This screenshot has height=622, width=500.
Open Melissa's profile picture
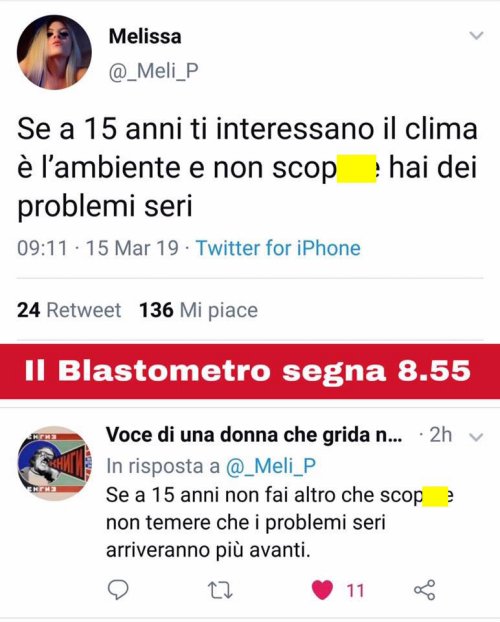tap(54, 52)
